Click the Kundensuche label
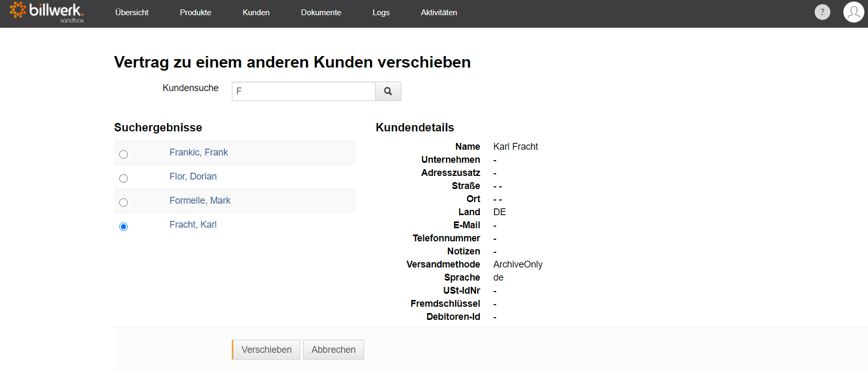Viewport: 868px width, 379px height. (x=190, y=88)
